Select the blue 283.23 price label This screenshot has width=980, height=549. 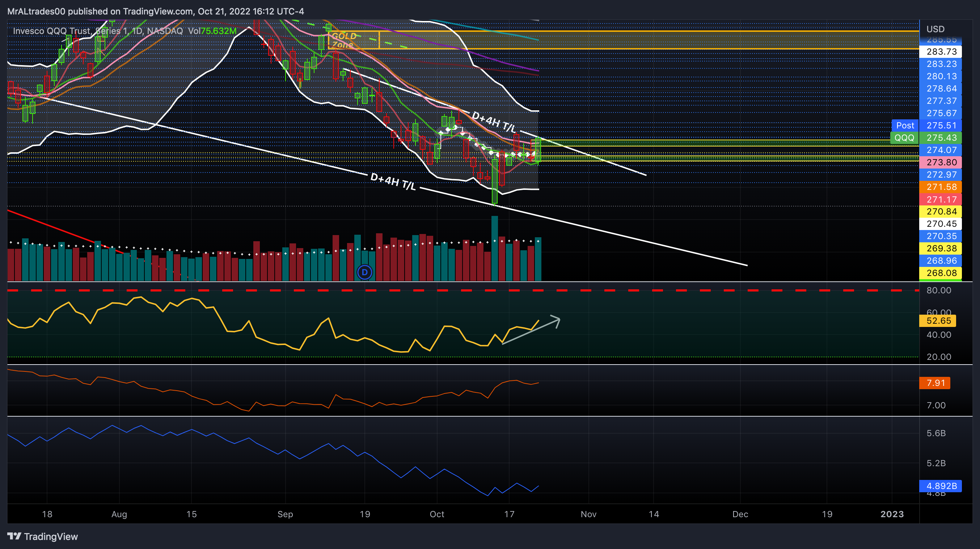tap(941, 64)
